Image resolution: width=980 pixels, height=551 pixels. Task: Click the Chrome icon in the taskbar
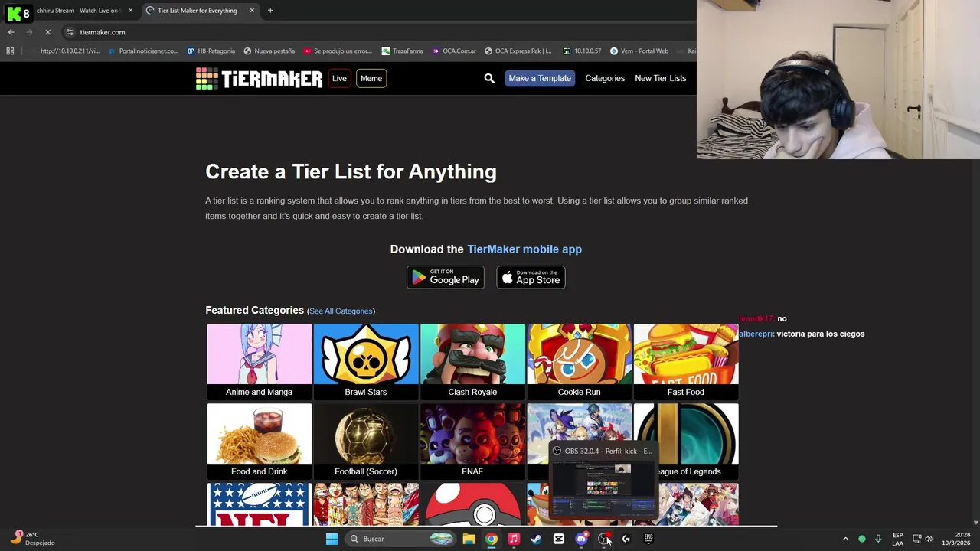[492, 539]
